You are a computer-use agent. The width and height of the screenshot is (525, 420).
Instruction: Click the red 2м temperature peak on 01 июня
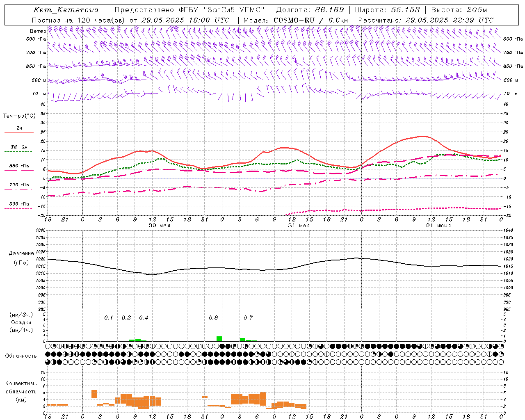click(422, 136)
